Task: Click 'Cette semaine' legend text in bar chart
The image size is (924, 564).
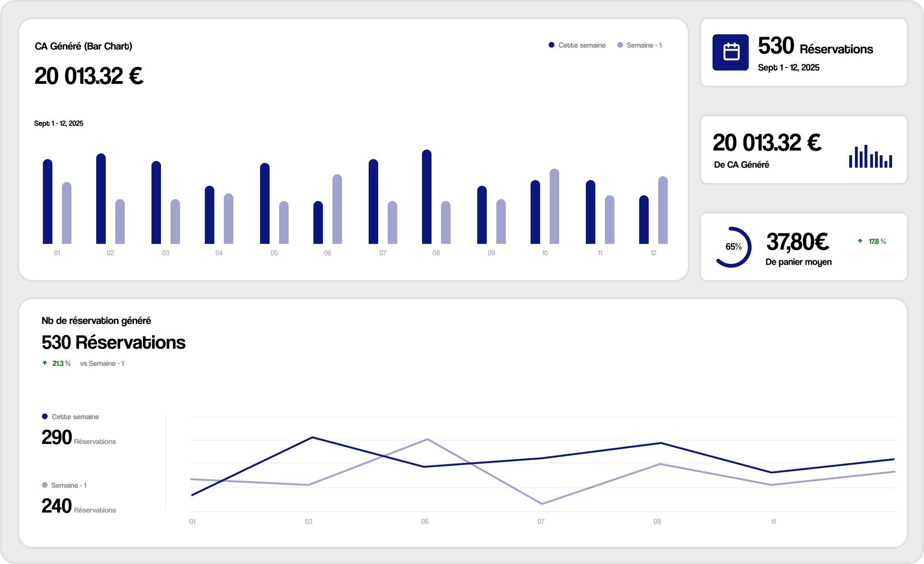Action: (582, 45)
